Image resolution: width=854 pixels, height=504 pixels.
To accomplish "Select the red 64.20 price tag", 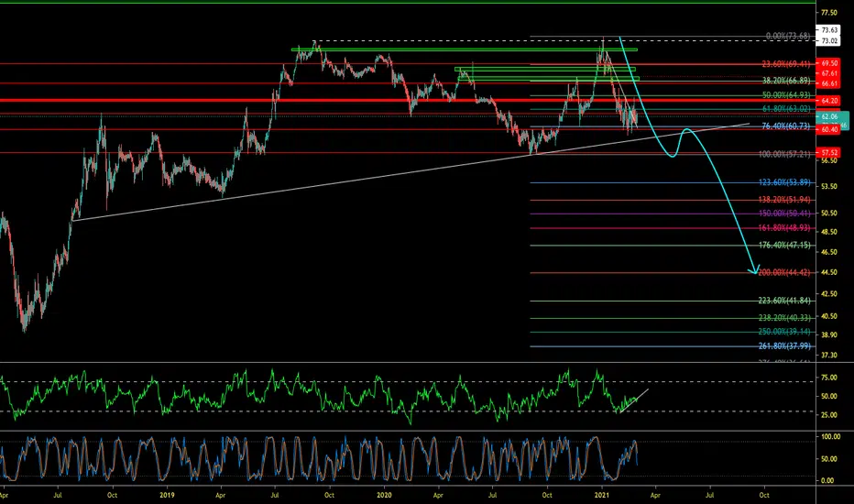I will 827,101.
